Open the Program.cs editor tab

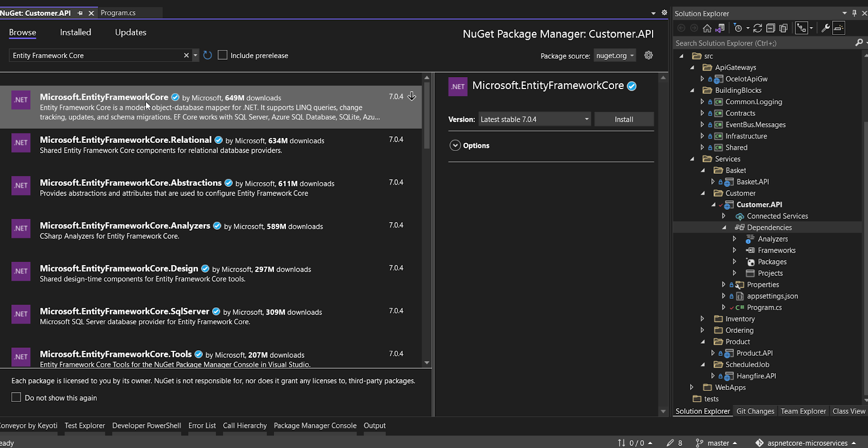[118, 13]
